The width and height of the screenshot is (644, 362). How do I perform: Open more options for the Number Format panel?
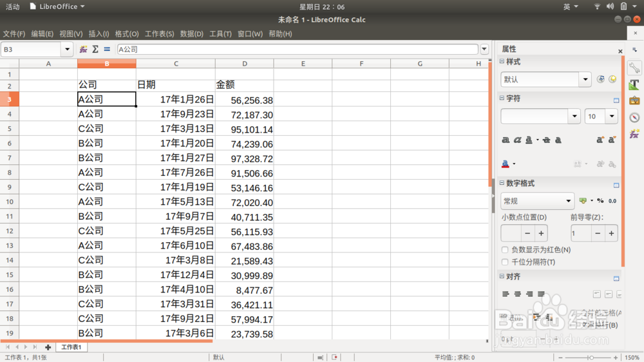pos(616,186)
